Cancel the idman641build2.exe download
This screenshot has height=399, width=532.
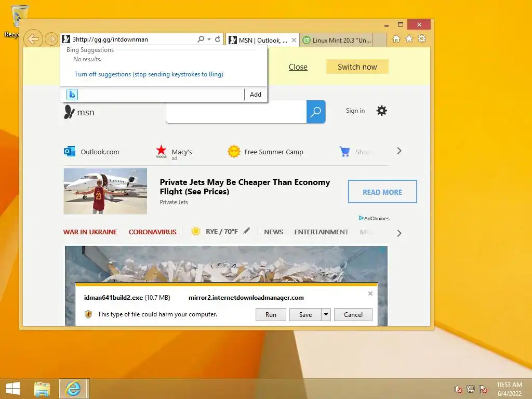pos(353,314)
